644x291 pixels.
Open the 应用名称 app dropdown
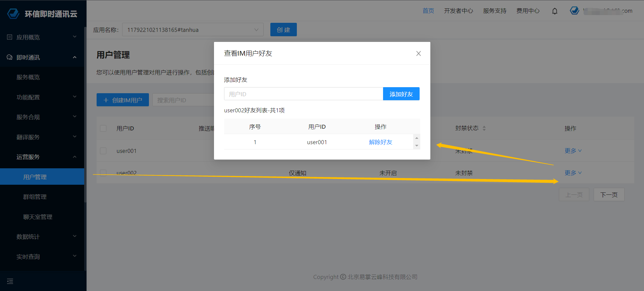tap(193, 30)
